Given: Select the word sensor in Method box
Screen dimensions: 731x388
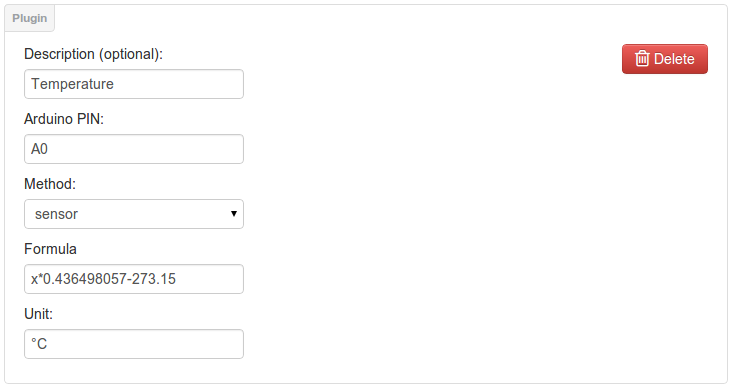Looking at the screenshot, I should (56, 214).
